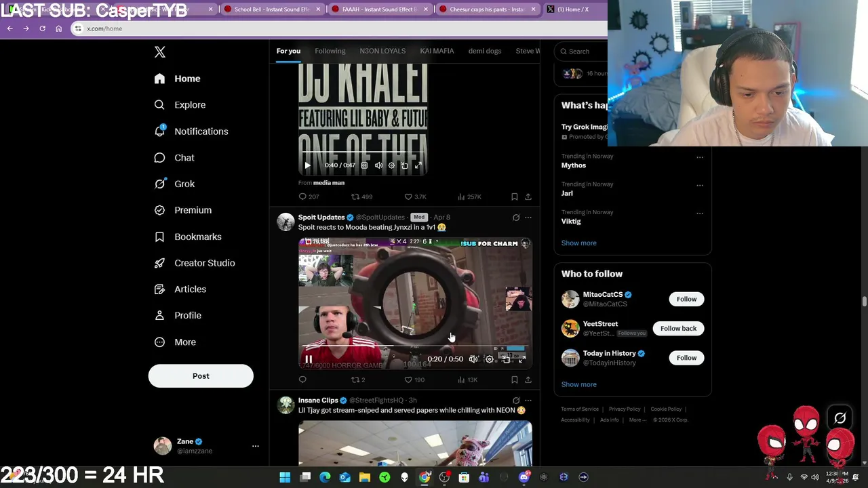The width and height of the screenshot is (868, 488).
Task: Seek on Spoit video progress bar
Action: (x=416, y=346)
